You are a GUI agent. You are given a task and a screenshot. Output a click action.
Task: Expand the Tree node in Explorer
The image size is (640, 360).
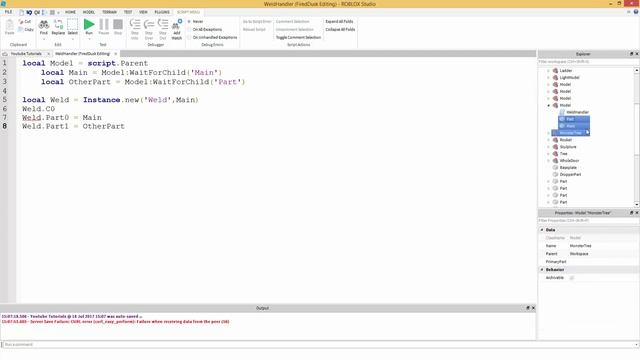(x=549, y=154)
